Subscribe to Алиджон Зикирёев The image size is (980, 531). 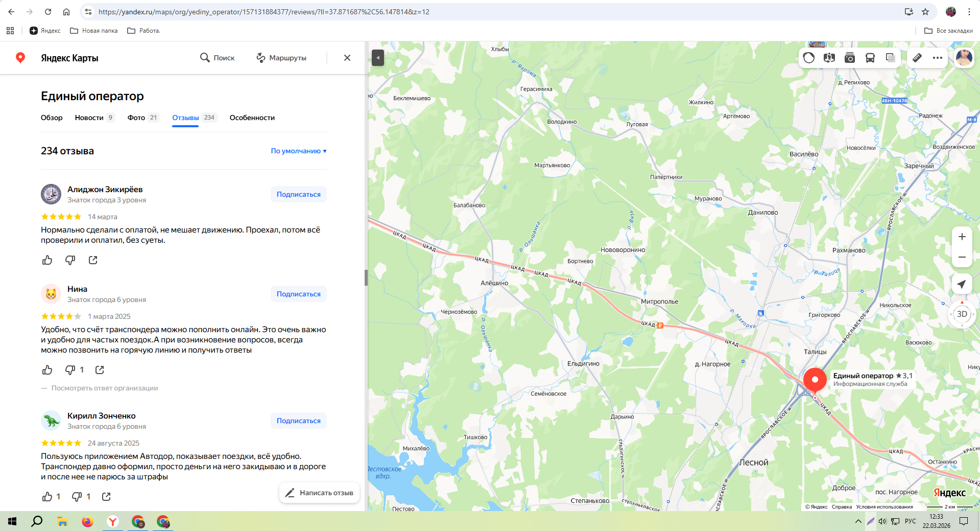(x=299, y=194)
